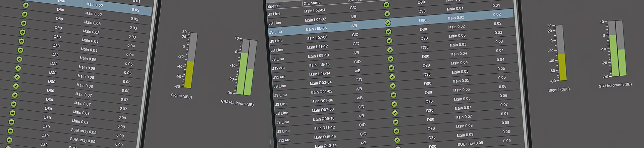
Task: Click the green status icon for Main L15-16
Action: pyautogui.click(x=390, y=59)
